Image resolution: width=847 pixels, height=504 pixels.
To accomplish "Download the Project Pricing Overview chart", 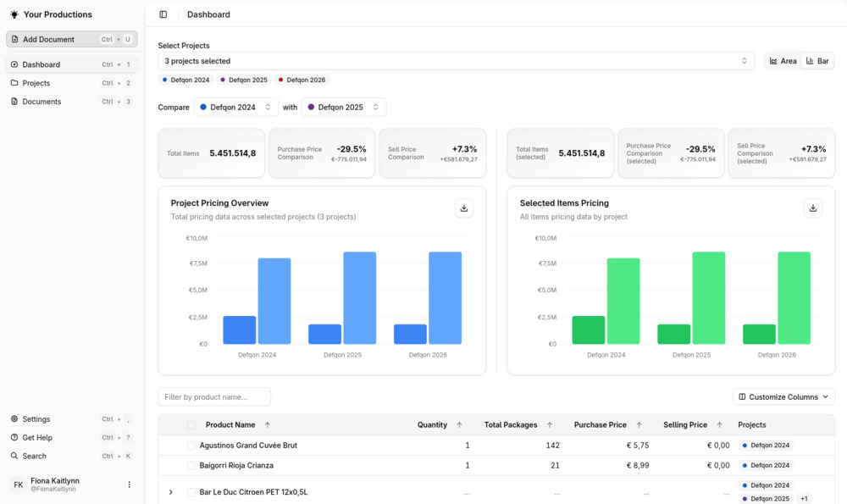I will 464,208.
